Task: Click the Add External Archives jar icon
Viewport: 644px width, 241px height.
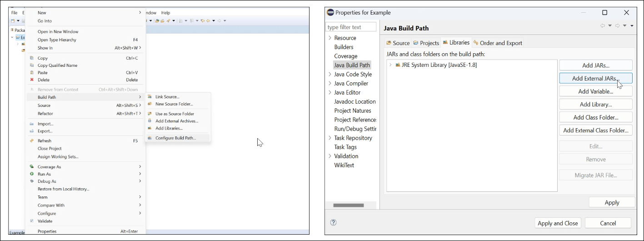Action: (150, 121)
